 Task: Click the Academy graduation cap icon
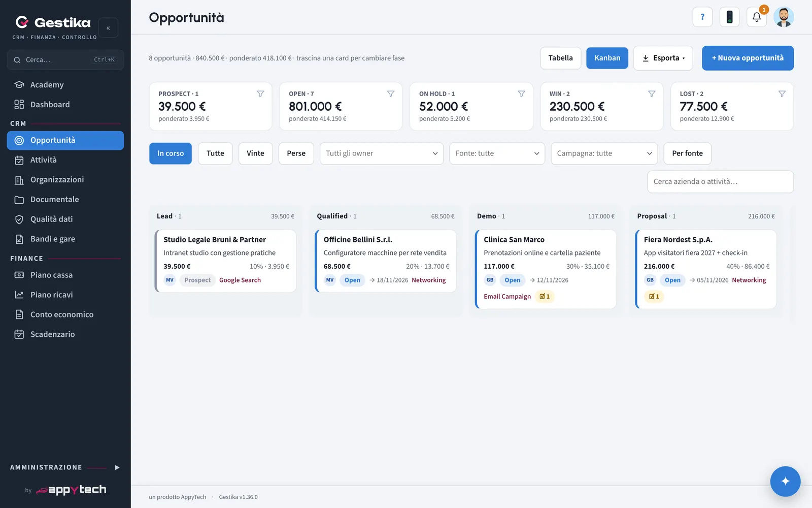click(x=19, y=85)
